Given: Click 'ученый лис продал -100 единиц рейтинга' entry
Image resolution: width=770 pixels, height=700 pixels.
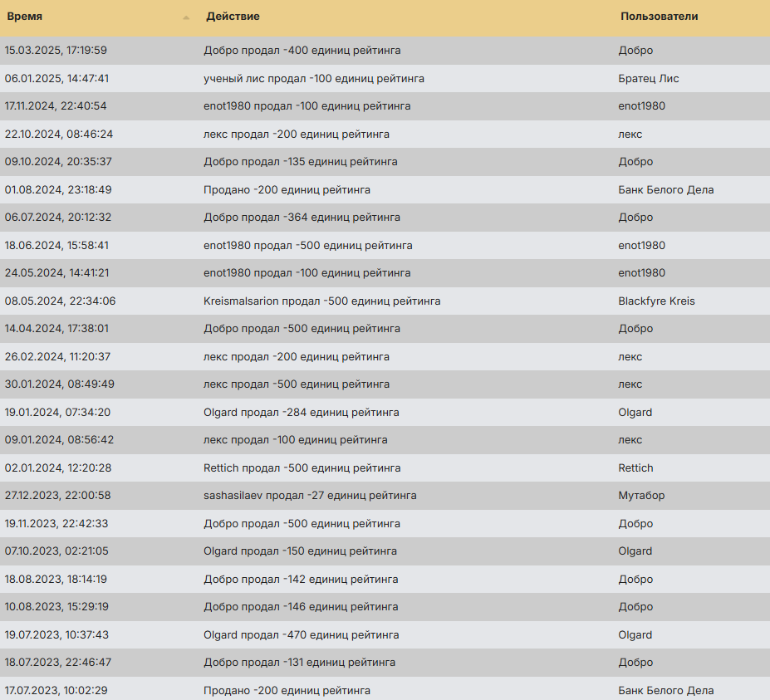Looking at the screenshot, I should 314,79.
